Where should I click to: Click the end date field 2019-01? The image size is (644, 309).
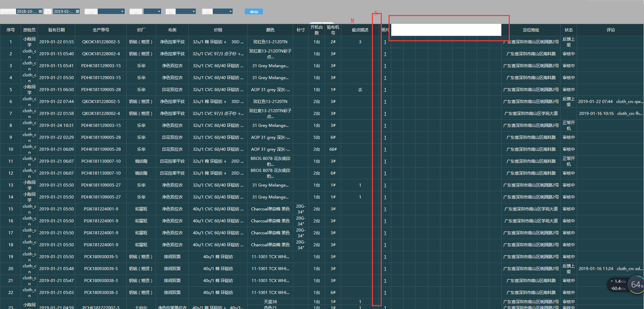[64, 12]
